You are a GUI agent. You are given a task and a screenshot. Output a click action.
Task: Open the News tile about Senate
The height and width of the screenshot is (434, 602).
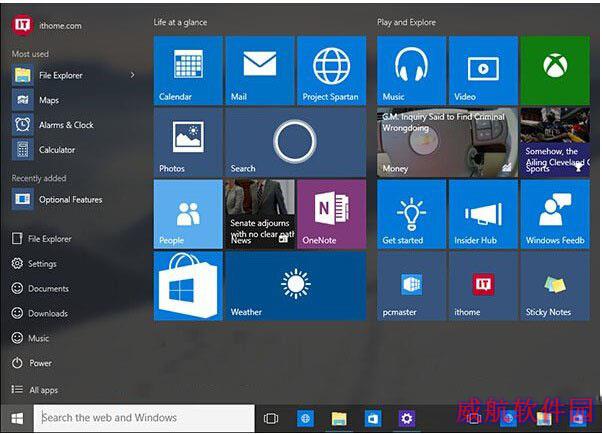260,214
